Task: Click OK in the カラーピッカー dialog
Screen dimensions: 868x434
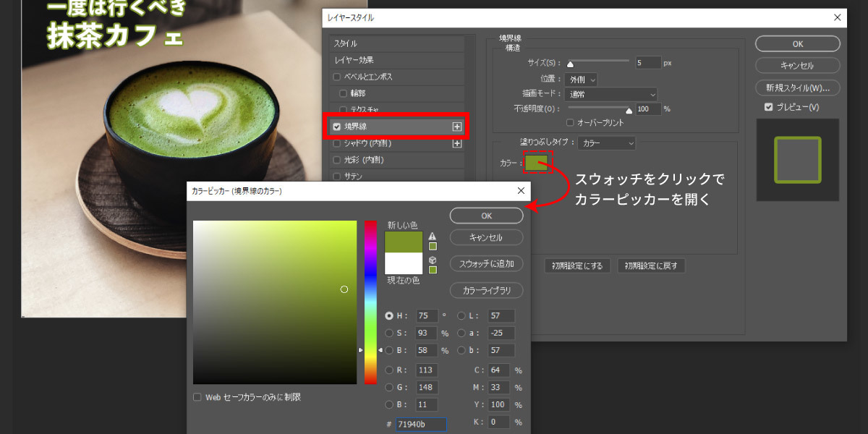Action: [x=486, y=216]
